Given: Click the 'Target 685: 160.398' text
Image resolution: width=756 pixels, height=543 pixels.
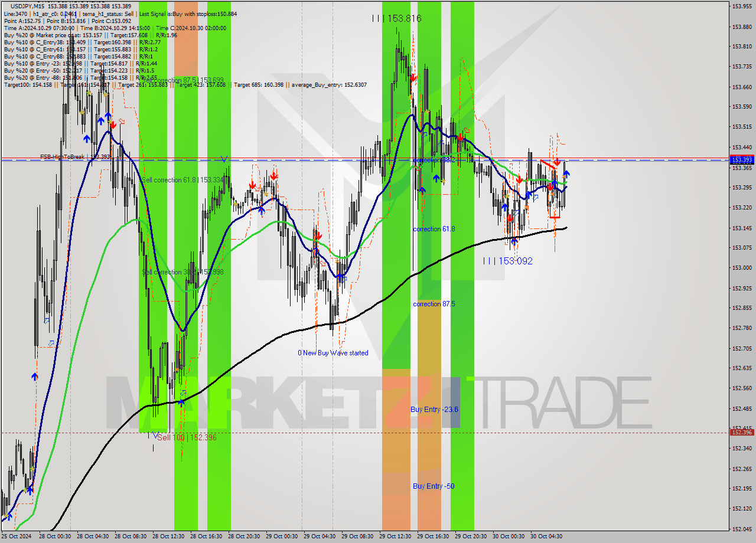Looking at the screenshot, I should (x=259, y=84).
